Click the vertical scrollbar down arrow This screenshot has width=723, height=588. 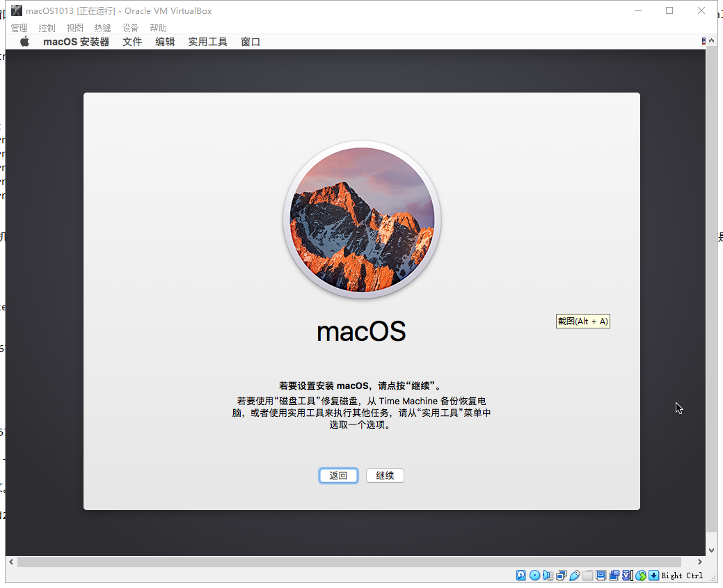pyautogui.click(x=711, y=550)
